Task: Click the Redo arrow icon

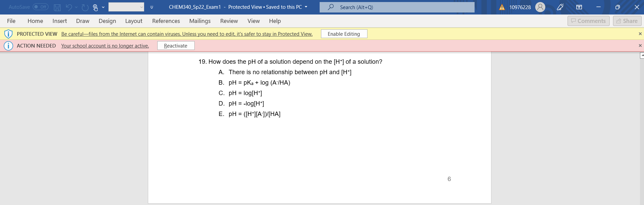Action: tap(85, 7)
